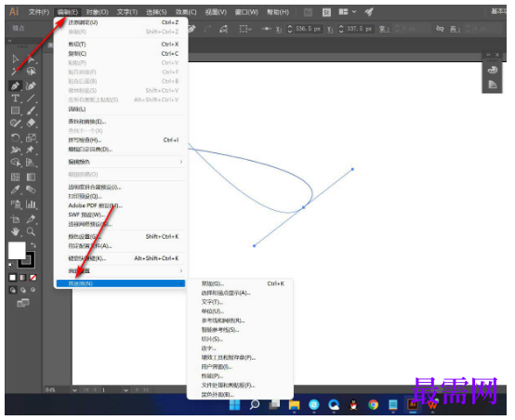
Task: Select the Zoom magnifier tool
Action: pos(31,232)
